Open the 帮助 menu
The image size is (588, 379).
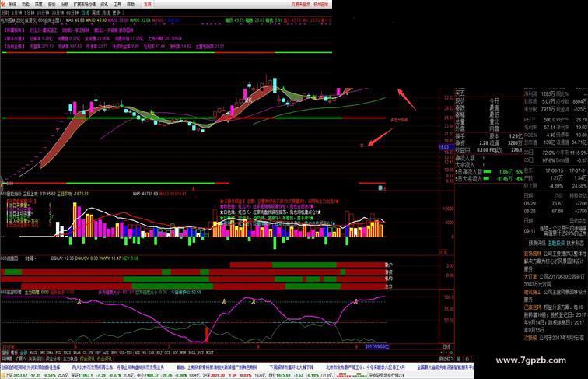(x=131, y=5)
